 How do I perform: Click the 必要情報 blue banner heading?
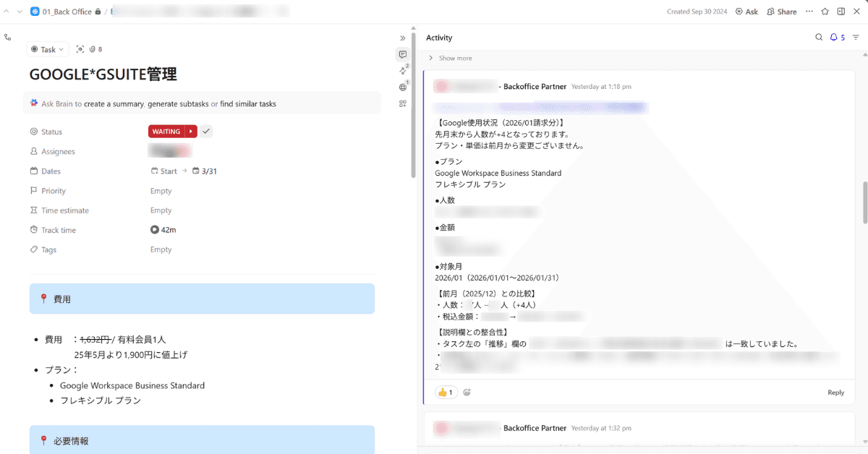(202, 440)
